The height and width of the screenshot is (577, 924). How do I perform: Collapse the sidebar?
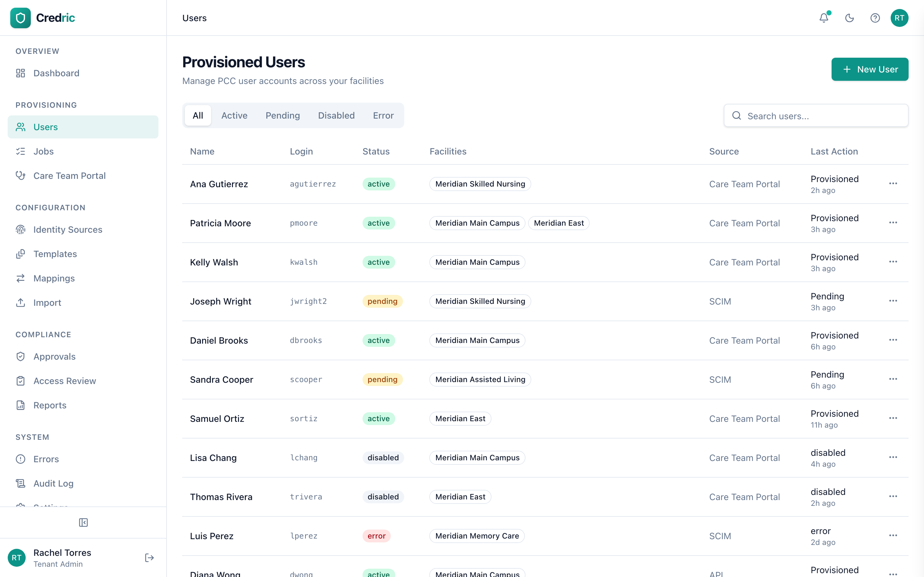pos(83,523)
